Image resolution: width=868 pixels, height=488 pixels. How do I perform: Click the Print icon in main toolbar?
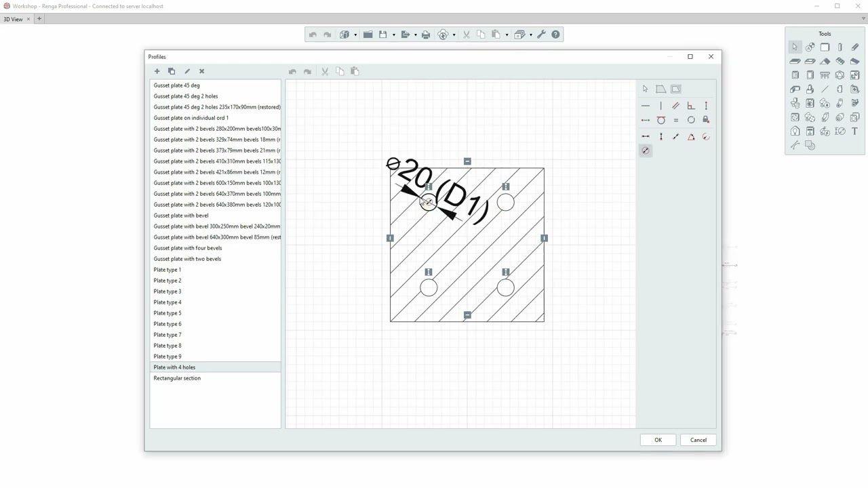tap(426, 35)
